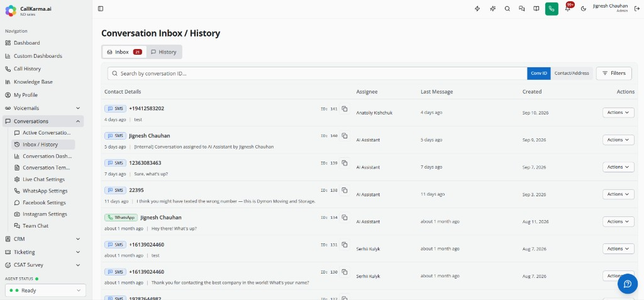The image size is (644, 300).
Task: Select Contact/Address search mode
Action: pos(572,73)
